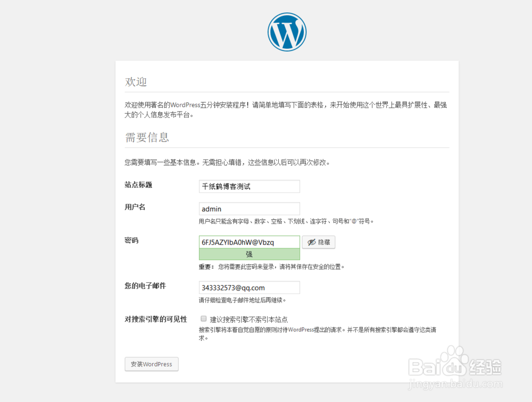Click the 需要信息 heading

(x=147, y=137)
